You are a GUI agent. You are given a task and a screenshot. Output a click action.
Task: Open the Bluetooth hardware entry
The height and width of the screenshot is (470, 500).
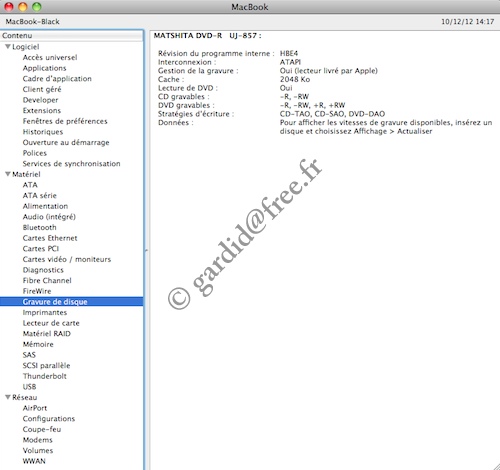coord(39,227)
